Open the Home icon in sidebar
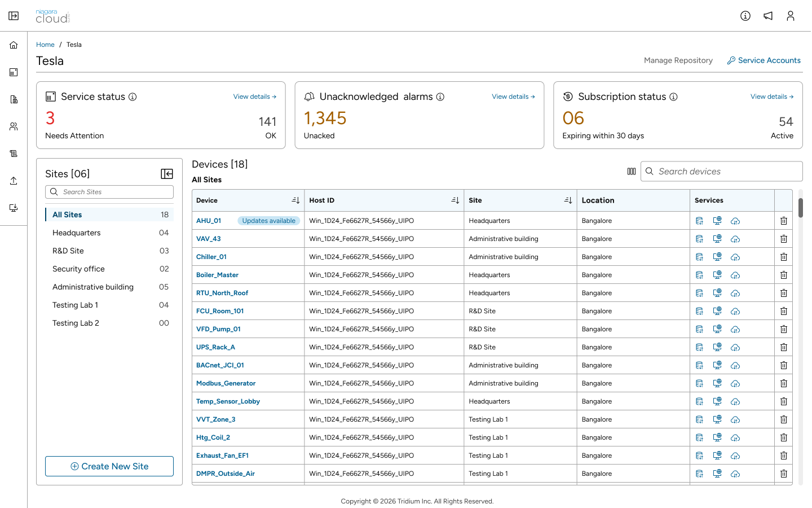The image size is (812, 508). tap(14, 45)
